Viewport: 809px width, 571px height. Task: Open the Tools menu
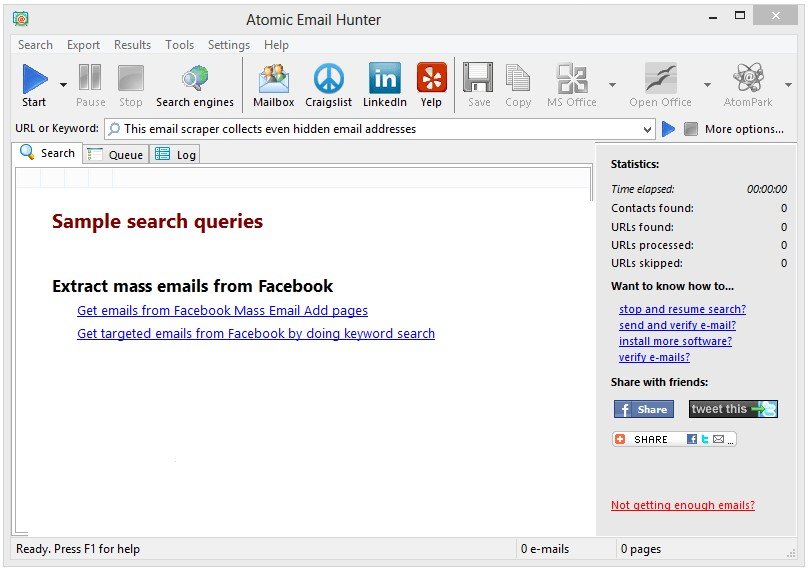(180, 45)
